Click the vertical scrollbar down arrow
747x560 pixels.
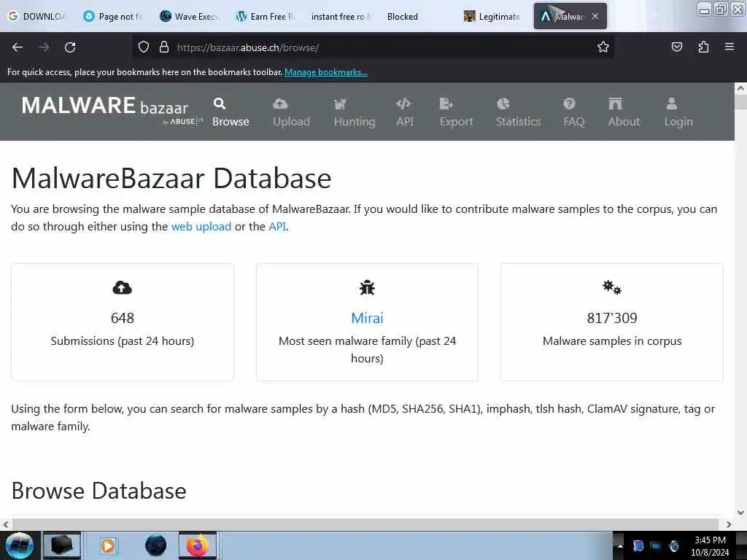coord(740,513)
